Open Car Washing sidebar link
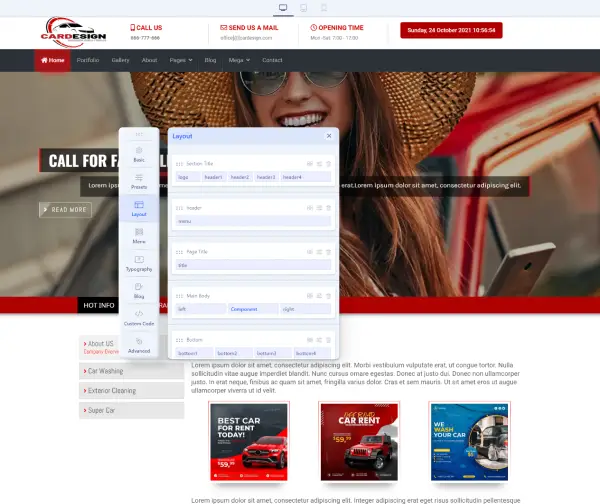 point(131,371)
